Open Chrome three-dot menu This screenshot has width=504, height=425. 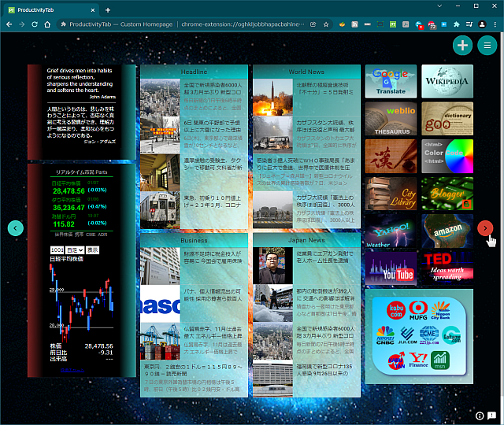[495, 24]
